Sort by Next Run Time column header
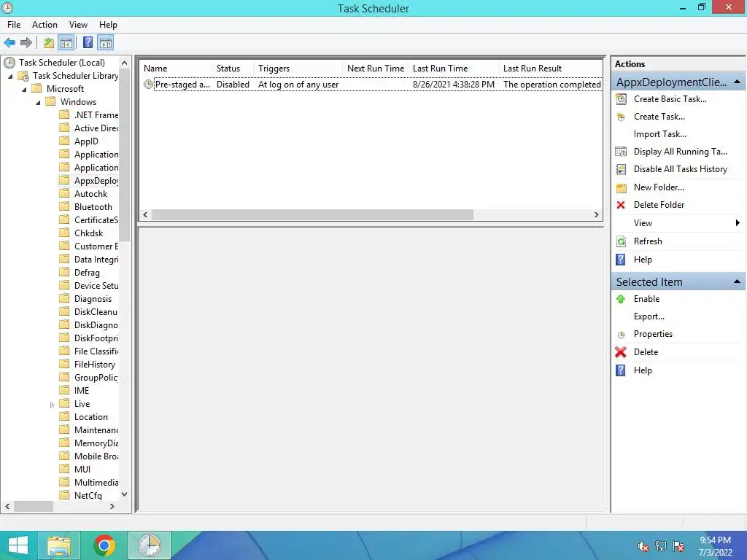 (x=376, y=69)
